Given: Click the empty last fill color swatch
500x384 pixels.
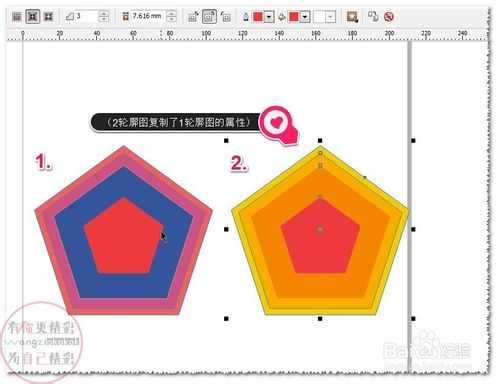Looking at the screenshot, I should point(319,17).
